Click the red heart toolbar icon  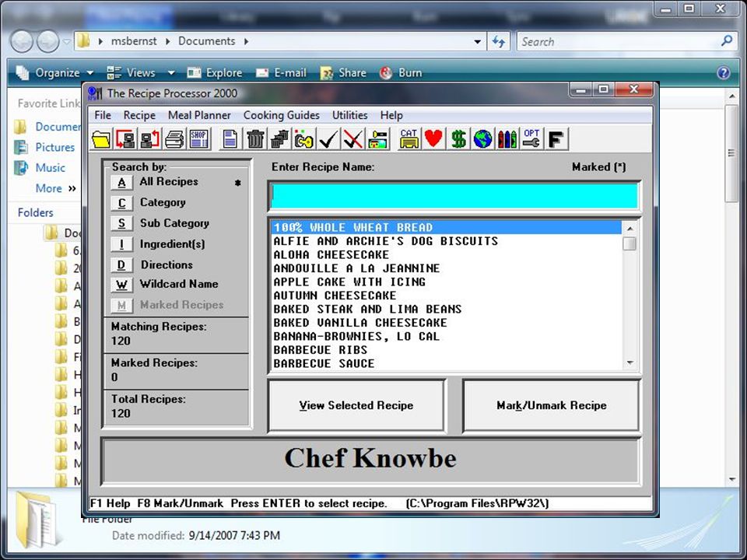click(x=433, y=139)
